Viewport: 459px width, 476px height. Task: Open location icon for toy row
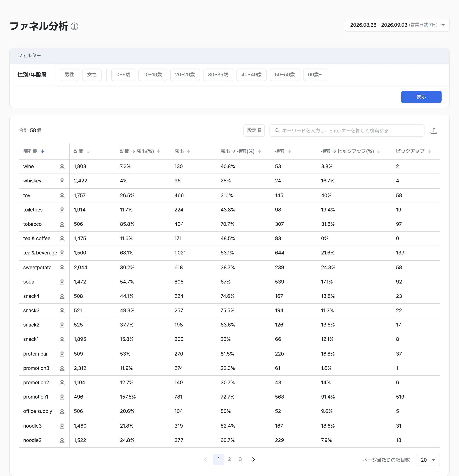pyautogui.click(x=62, y=196)
